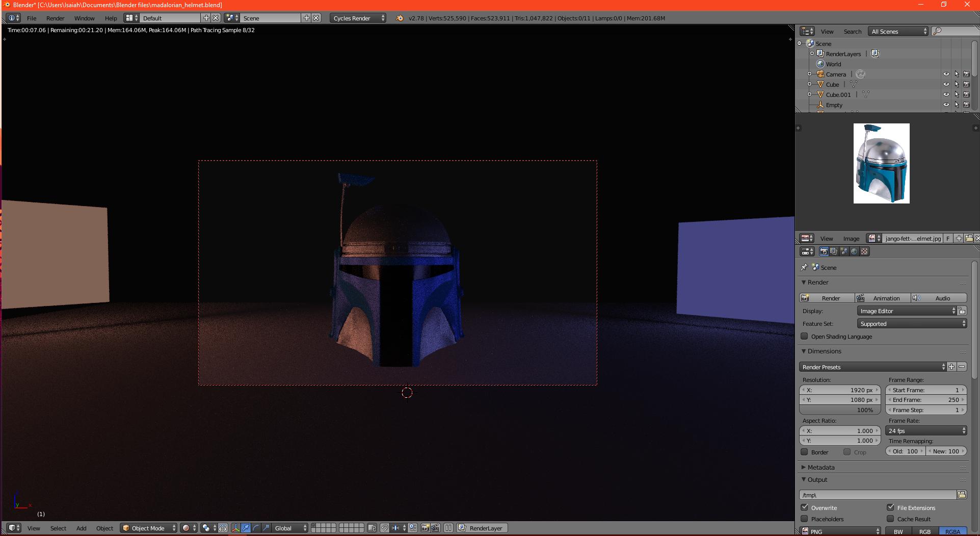Open the Help menu
The width and height of the screenshot is (980, 536).
[x=111, y=18]
